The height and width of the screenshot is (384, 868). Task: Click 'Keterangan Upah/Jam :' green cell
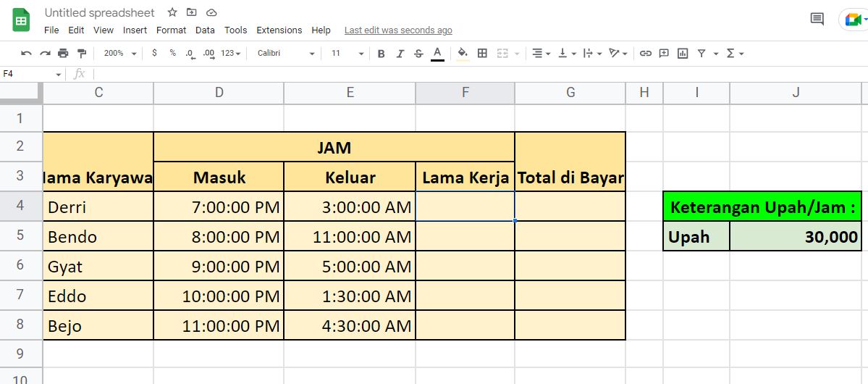coord(762,206)
